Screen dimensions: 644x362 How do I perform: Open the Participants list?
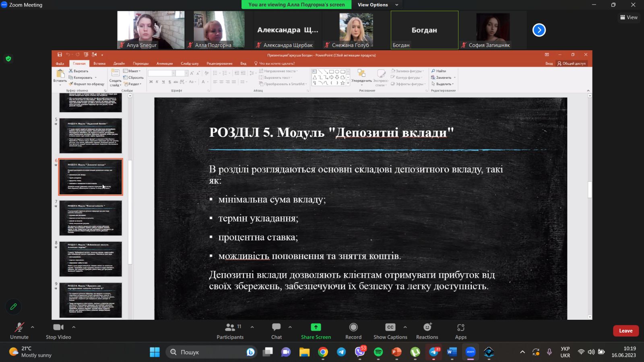[230, 331]
